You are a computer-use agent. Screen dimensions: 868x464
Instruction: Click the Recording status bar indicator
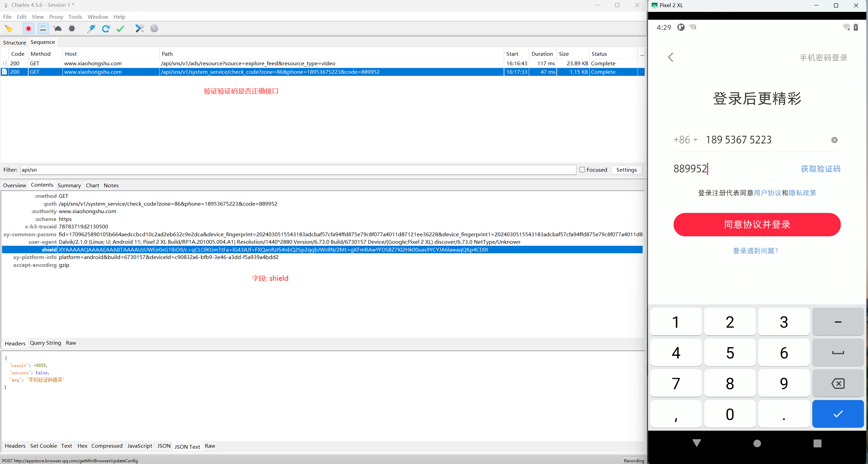tap(634, 461)
